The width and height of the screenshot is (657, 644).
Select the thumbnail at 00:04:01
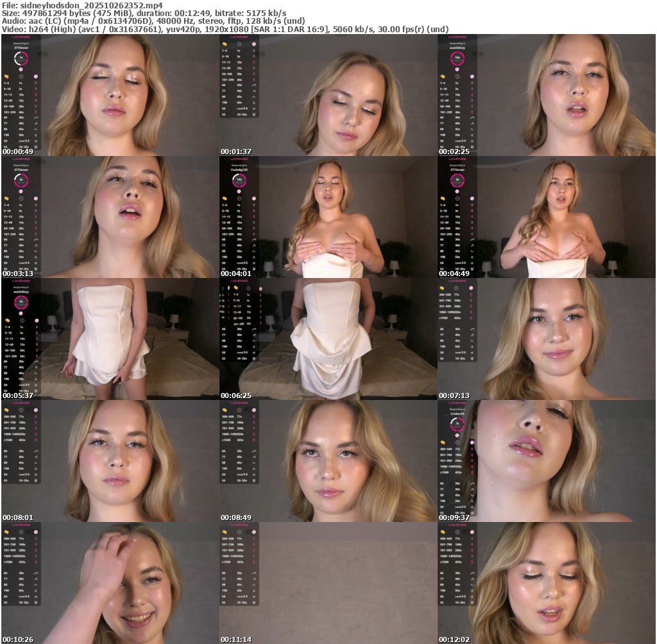click(x=328, y=217)
